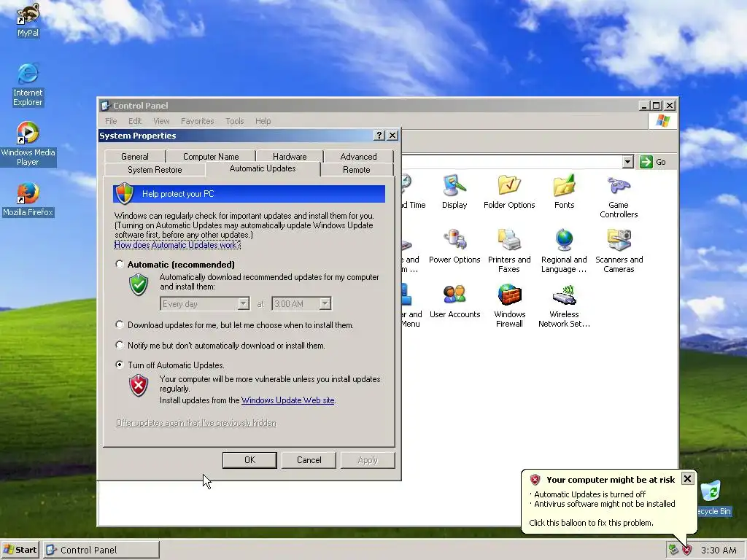Launch Internet Explorer from the desktop
The width and height of the screenshot is (747, 560).
tap(28, 85)
